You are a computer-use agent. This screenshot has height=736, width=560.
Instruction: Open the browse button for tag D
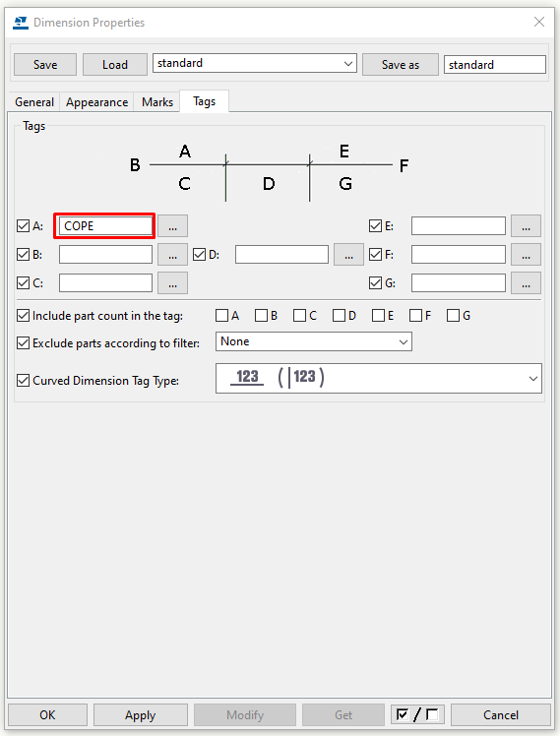[x=348, y=255]
